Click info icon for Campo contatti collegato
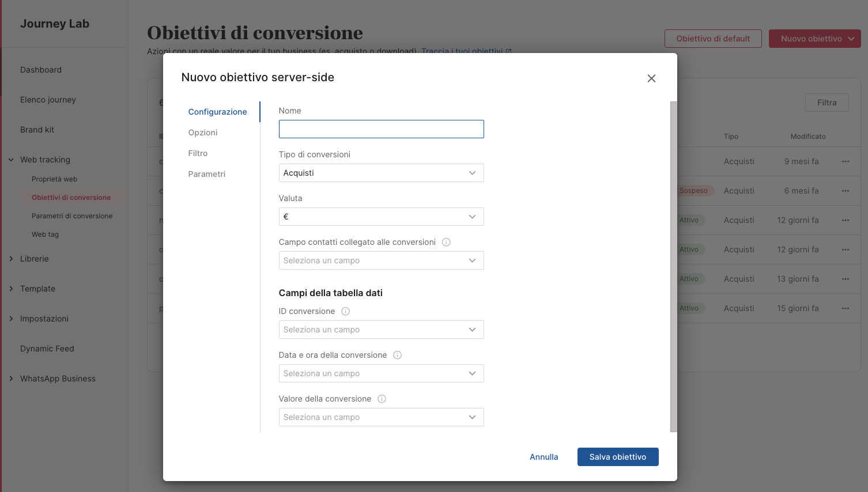This screenshot has height=492, width=868. [x=446, y=242]
